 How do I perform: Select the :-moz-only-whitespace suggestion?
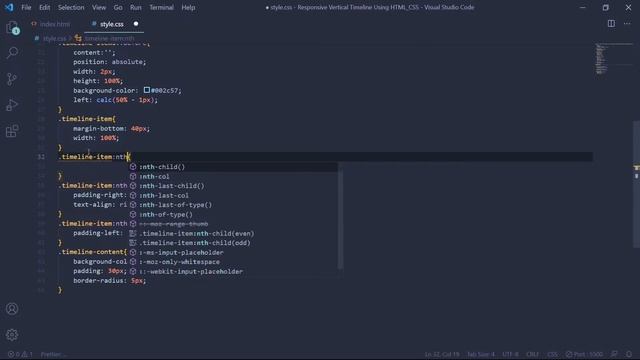coord(233,262)
